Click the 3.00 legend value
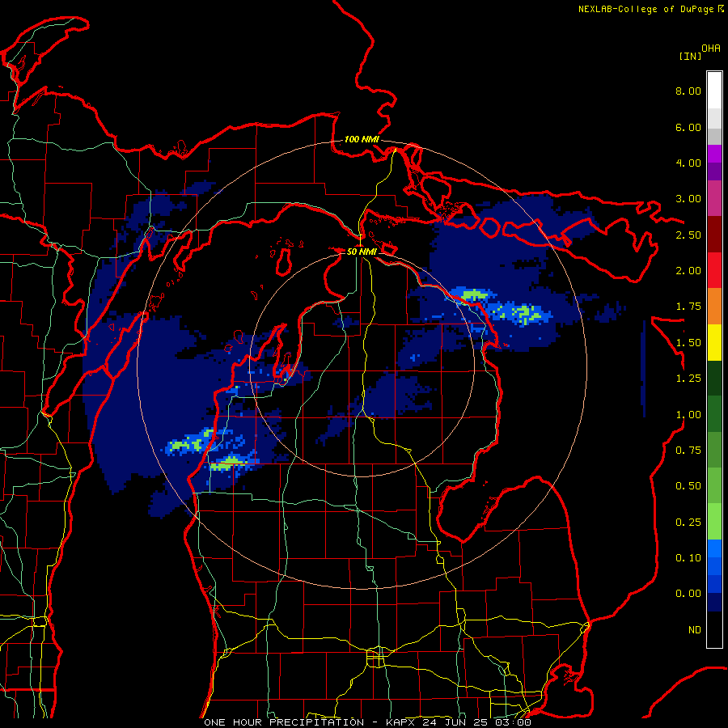The width and height of the screenshot is (728, 728). (x=688, y=199)
